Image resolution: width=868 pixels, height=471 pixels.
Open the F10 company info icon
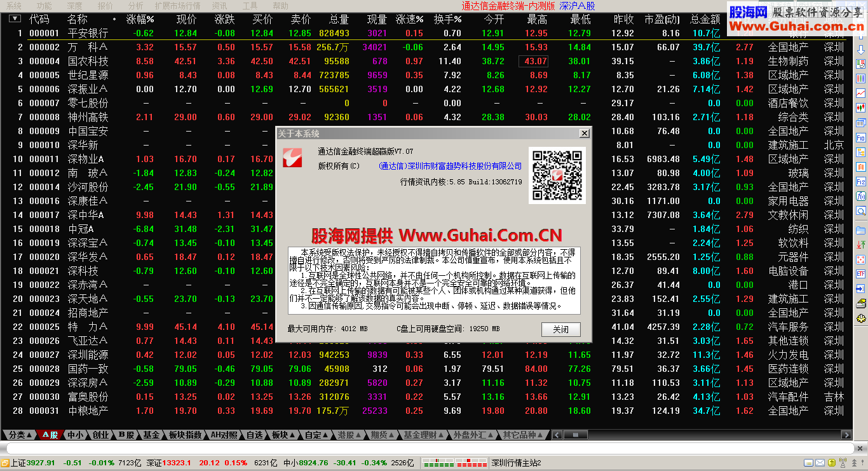(861, 137)
